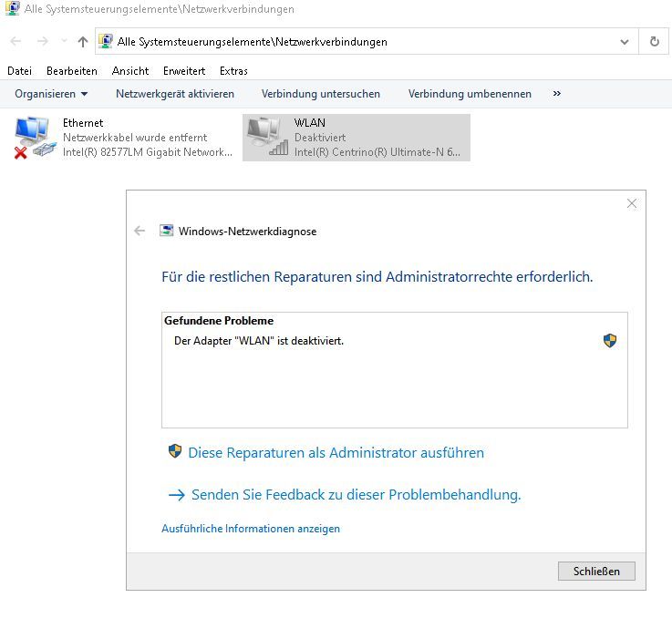Click Verbindung untersuchen in toolbar
The height and width of the screenshot is (639, 672).
321,94
